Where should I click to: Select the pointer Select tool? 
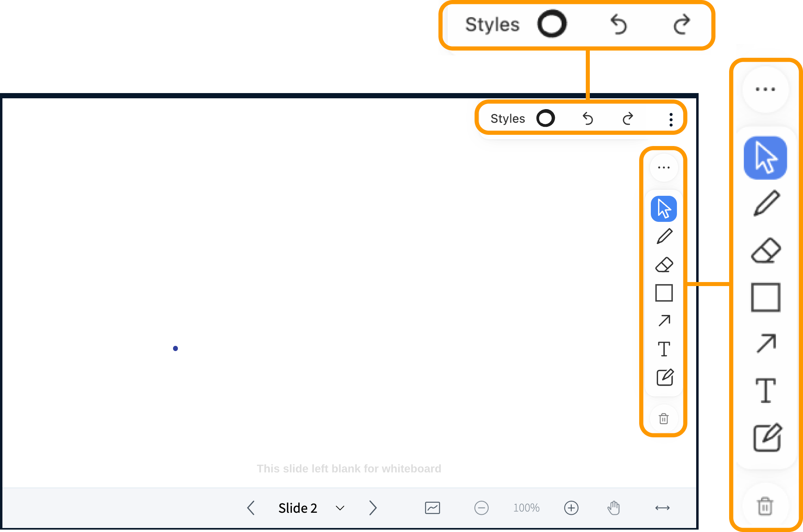[664, 208]
